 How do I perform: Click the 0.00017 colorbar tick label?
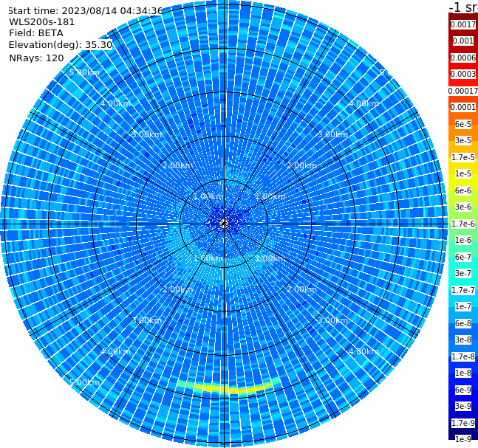tap(463, 91)
